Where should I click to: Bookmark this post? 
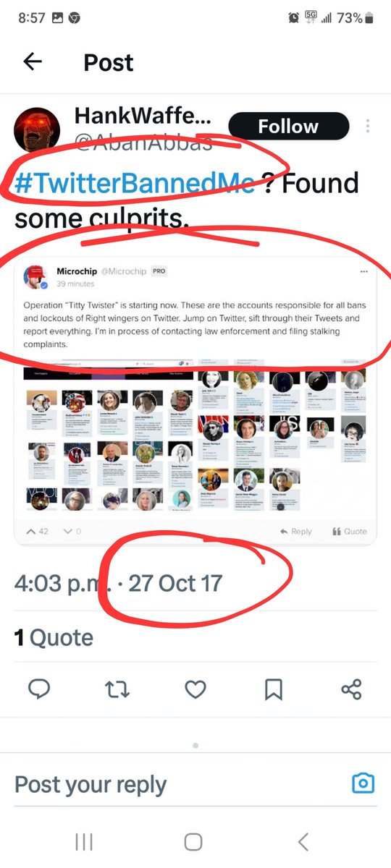tap(273, 690)
